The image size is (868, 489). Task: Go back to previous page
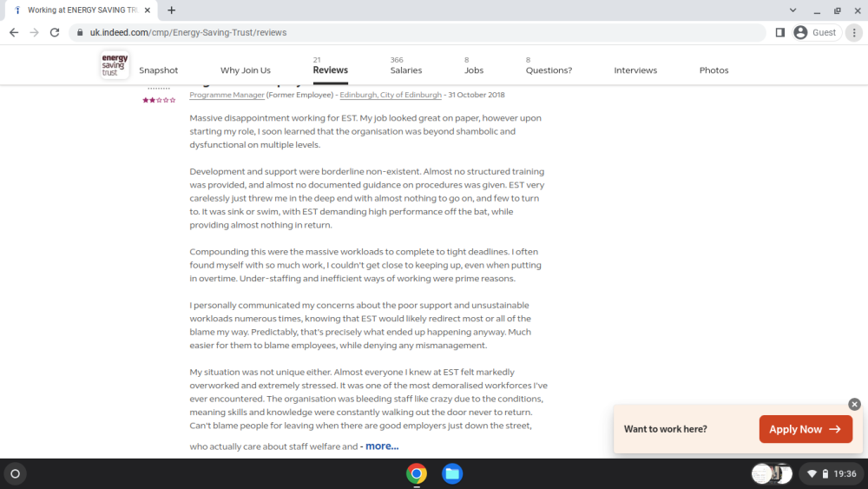(x=14, y=33)
